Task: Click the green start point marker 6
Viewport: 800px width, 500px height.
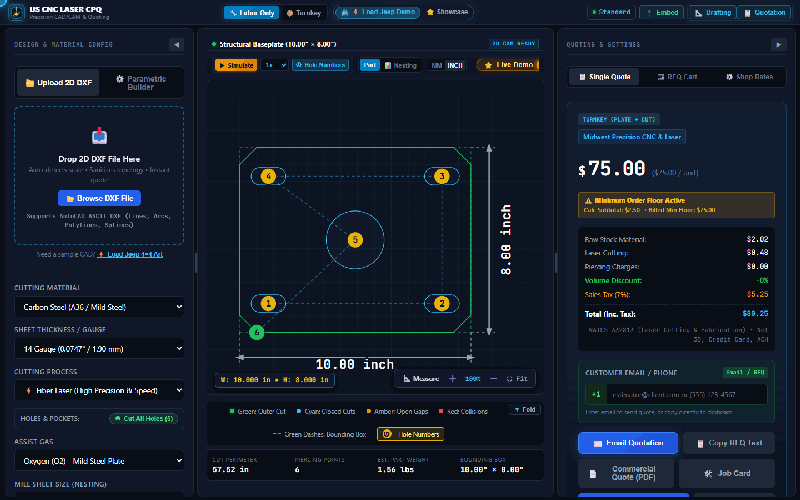Action: point(257,332)
